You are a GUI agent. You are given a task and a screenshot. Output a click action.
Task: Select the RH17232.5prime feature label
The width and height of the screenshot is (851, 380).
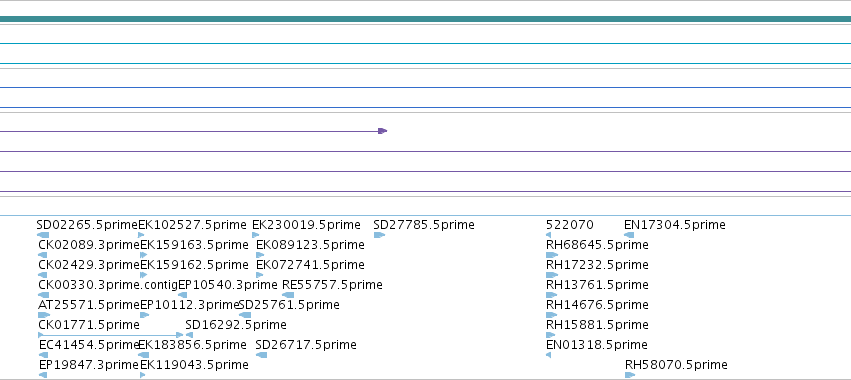click(x=597, y=265)
